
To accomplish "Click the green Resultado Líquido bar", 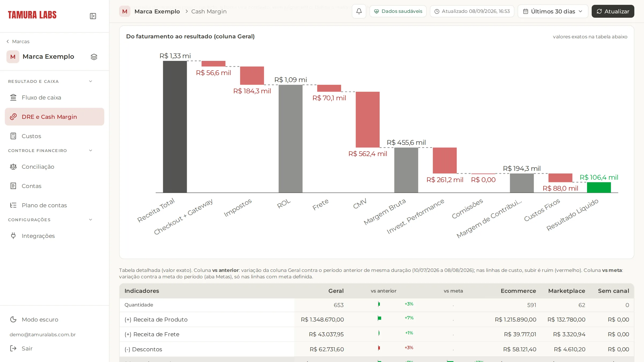I will (x=599, y=187).
